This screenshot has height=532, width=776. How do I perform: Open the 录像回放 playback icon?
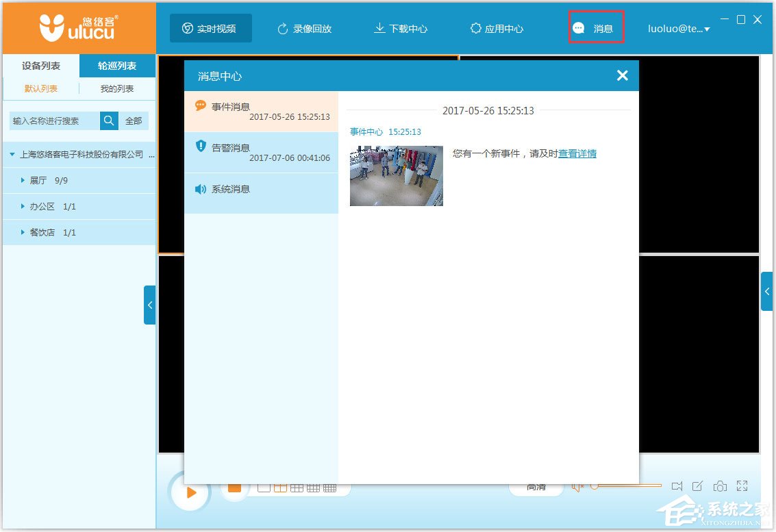click(281, 28)
